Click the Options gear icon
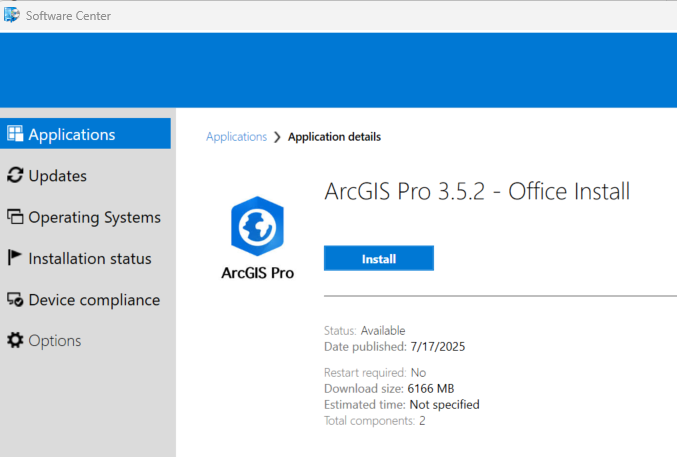 click(15, 340)
